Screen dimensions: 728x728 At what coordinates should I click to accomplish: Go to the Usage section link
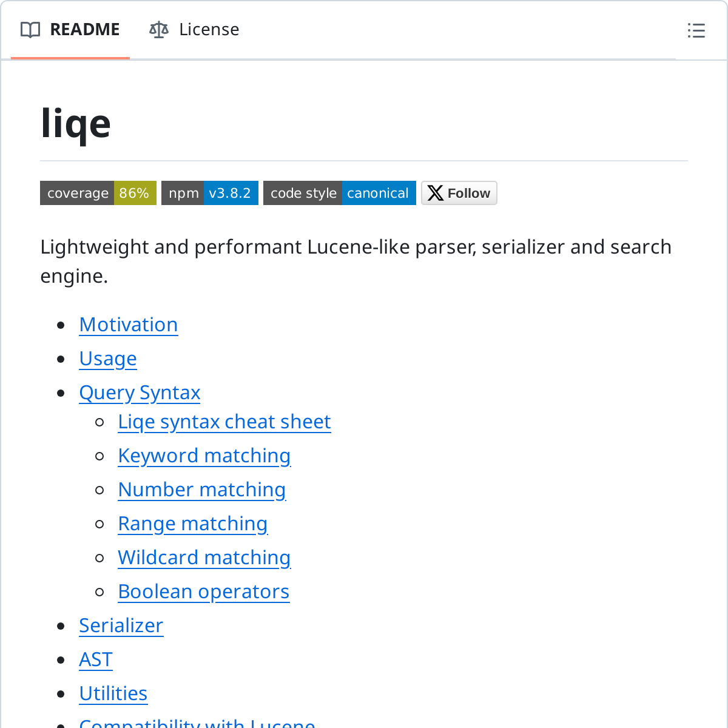[108, 359]
